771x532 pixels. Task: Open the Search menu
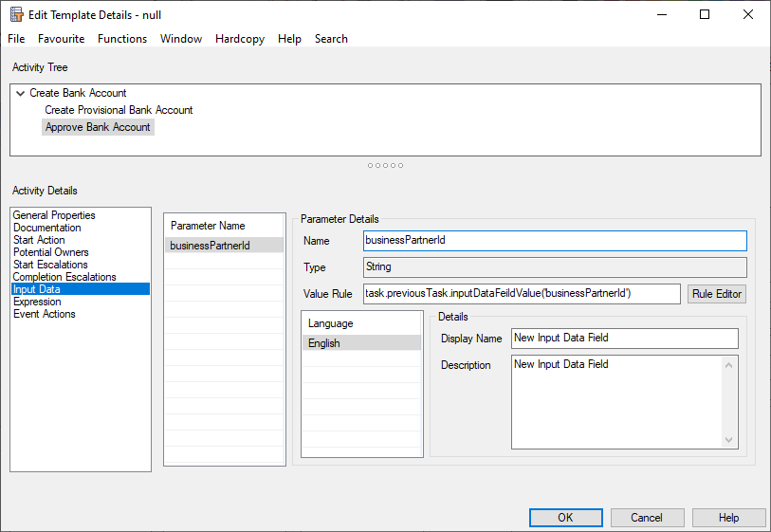point(331,39)
